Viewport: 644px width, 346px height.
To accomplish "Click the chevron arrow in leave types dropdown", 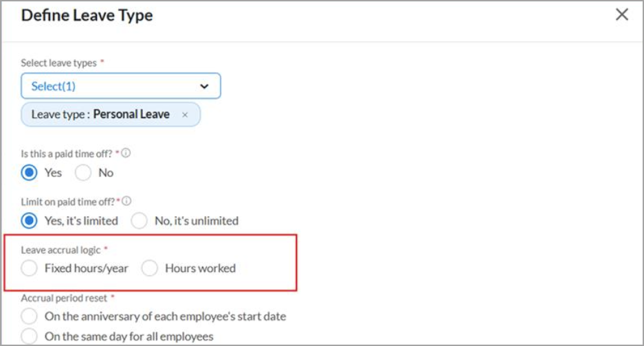I will 203,86.
